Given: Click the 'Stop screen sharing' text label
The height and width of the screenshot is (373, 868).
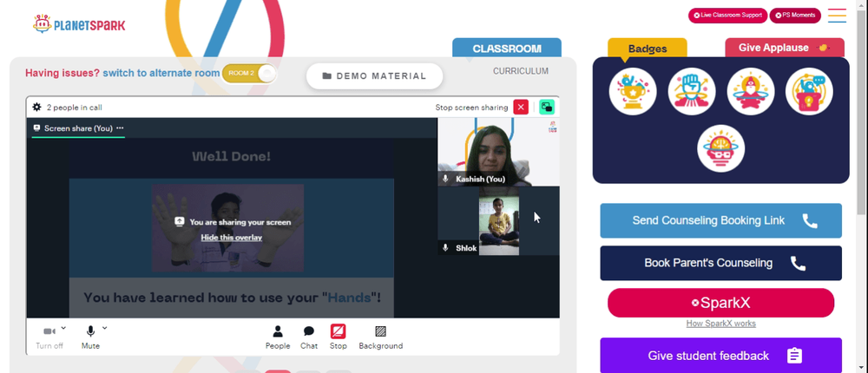Looking at the screenshot, I should pyautogui.click(x=471, y=108).
